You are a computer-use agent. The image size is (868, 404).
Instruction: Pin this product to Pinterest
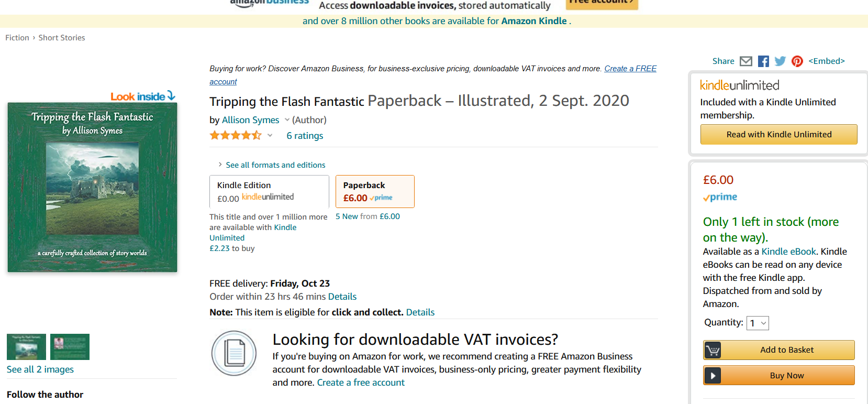coord(797,61)
